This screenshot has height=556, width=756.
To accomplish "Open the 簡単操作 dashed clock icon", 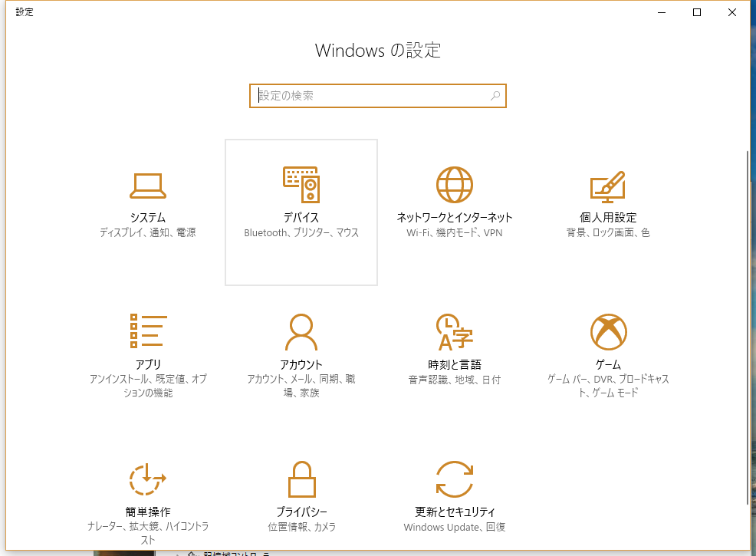I will [x=147, y=479].
